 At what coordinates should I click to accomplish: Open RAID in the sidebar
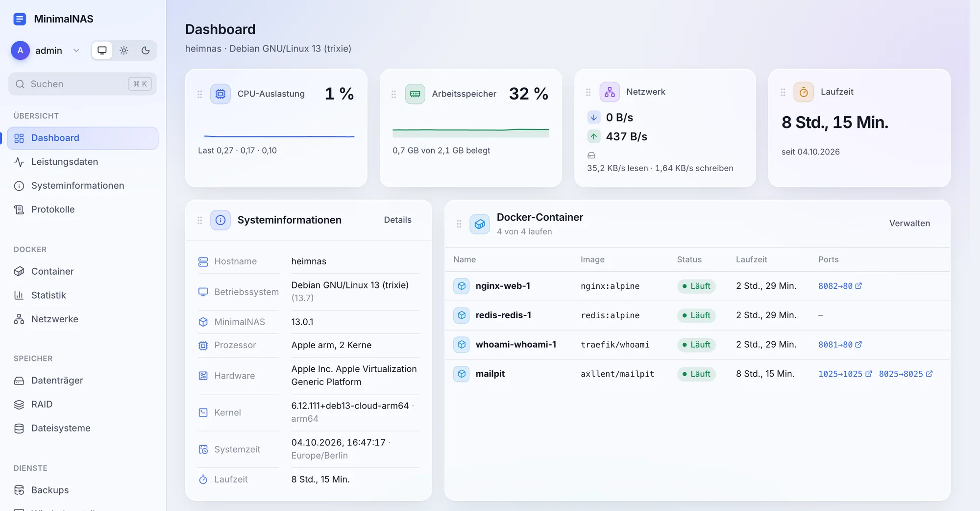pyautogui.click(x=82, y=405)
